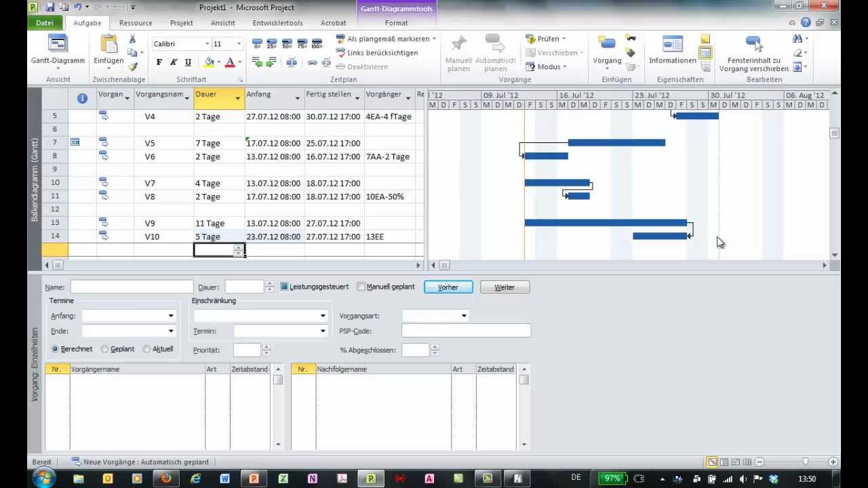The height and width of the screenshot is (488, 868).
Task: Mark task as 50% complete
Action: 287,45
